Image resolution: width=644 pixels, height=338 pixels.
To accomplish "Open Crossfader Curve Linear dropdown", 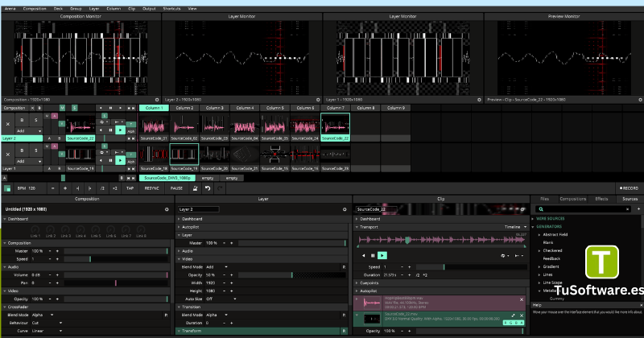I will point(47,331).
